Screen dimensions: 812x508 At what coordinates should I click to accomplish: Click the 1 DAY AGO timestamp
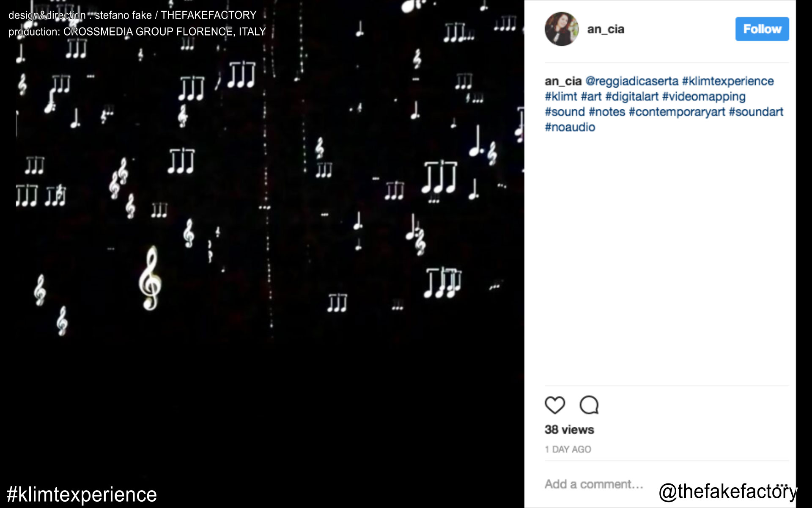568,450
